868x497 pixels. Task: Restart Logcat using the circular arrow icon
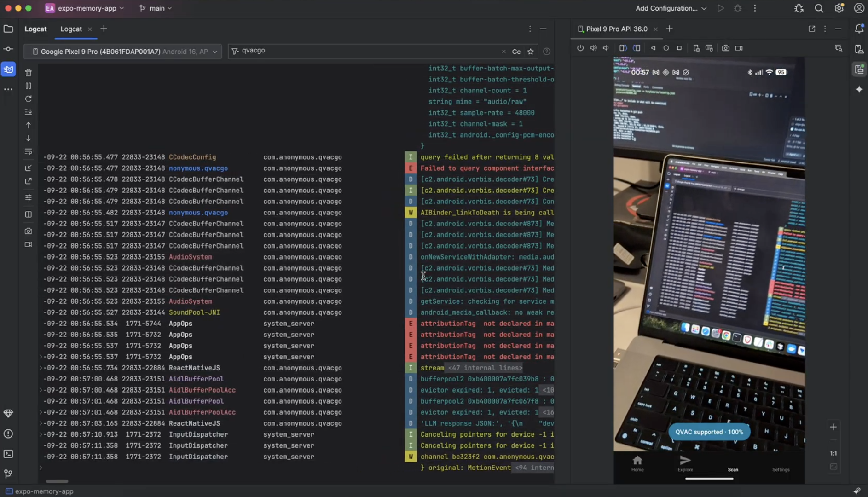29,99
